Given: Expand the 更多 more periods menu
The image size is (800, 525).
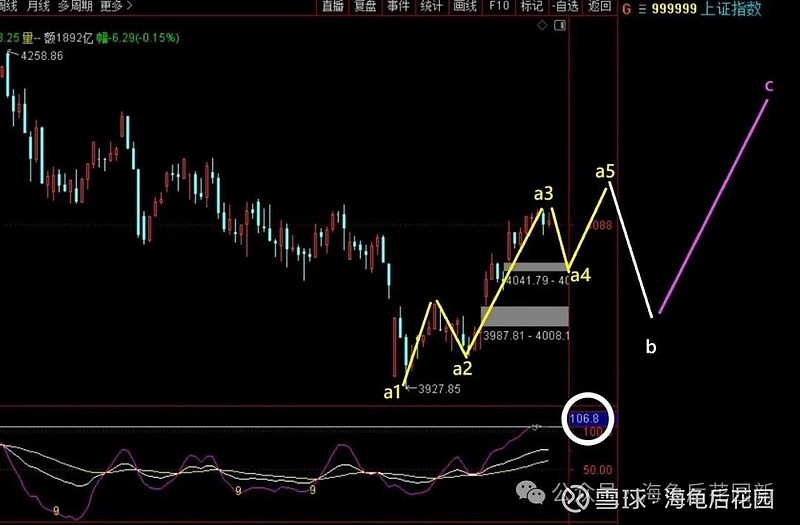Looking at the screenshot, I should 116,6.
